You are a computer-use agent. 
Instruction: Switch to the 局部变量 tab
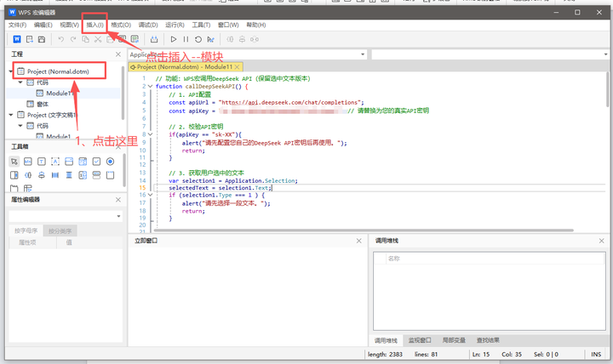click(454, 340)
